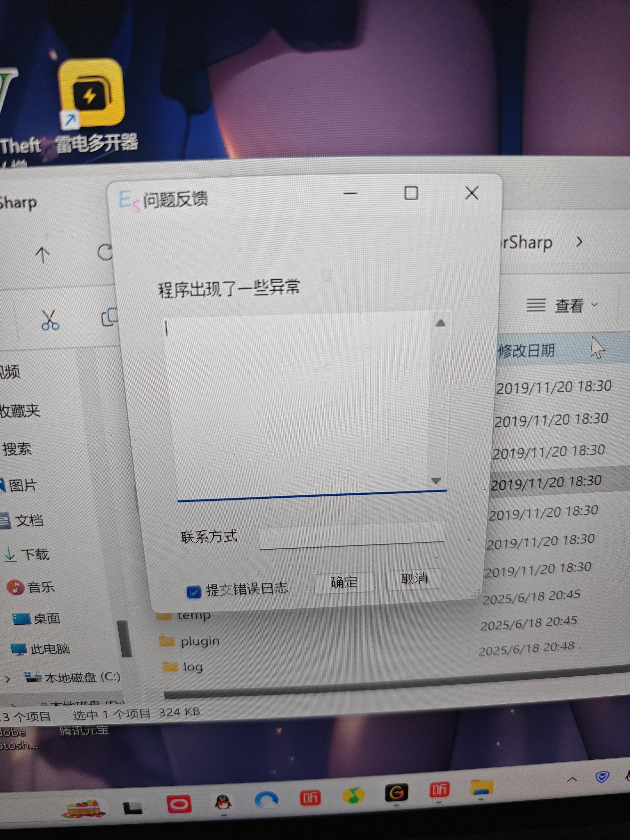Toggle the 提交错误日志 checkbox
Screen dimensions: 630x840
pyautogui.click(x=194, y=592)
